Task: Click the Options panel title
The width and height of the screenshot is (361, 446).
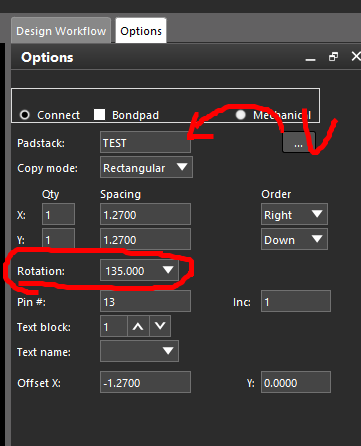Action: (x=47, y=57)
